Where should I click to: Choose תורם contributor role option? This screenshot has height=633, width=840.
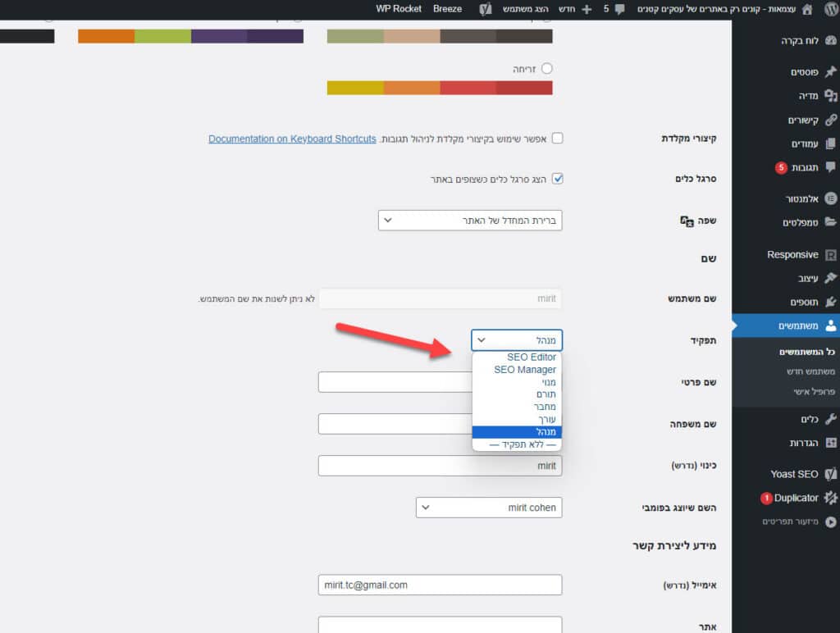point(517,394)
